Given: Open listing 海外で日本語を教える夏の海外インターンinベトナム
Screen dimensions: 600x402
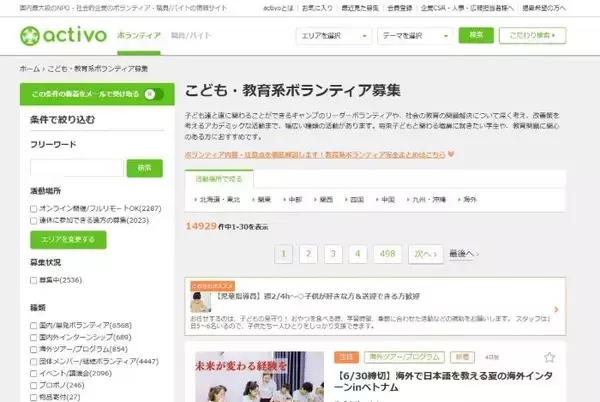Looking at the screenshot, I should (x=443, y=382).
